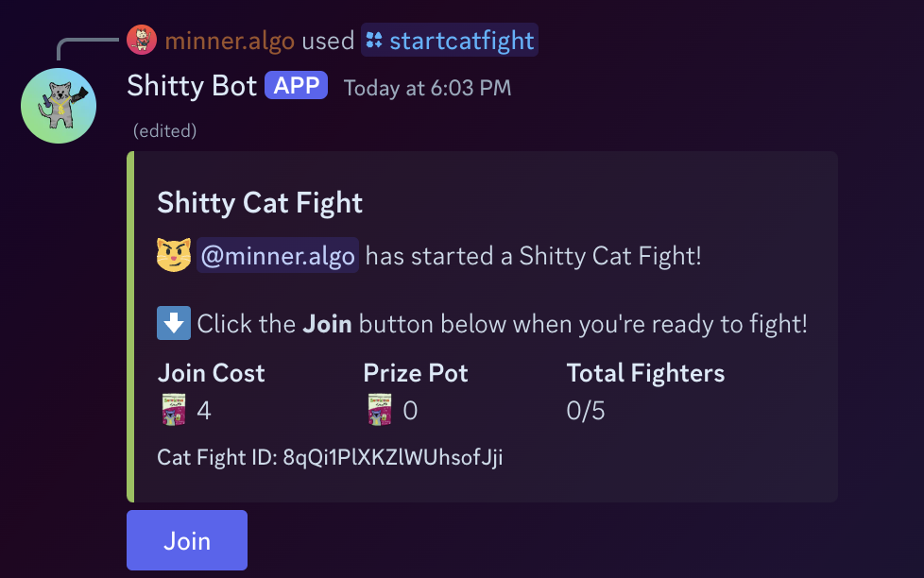Click the angry cat emoji
Image resolution: width=924 pixels, height=578 pixels.
click(174, 255)
